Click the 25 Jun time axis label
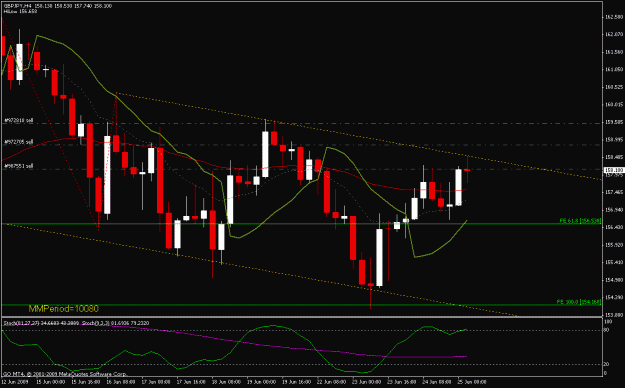The width and height of the screenshot is (625, 388). tap(472, 382)
